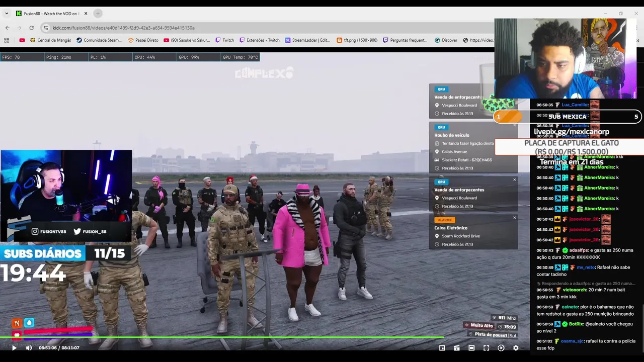Open the Comunidade Steam bookmark
The width and height of the screenshot is (644, 362).
99,40
